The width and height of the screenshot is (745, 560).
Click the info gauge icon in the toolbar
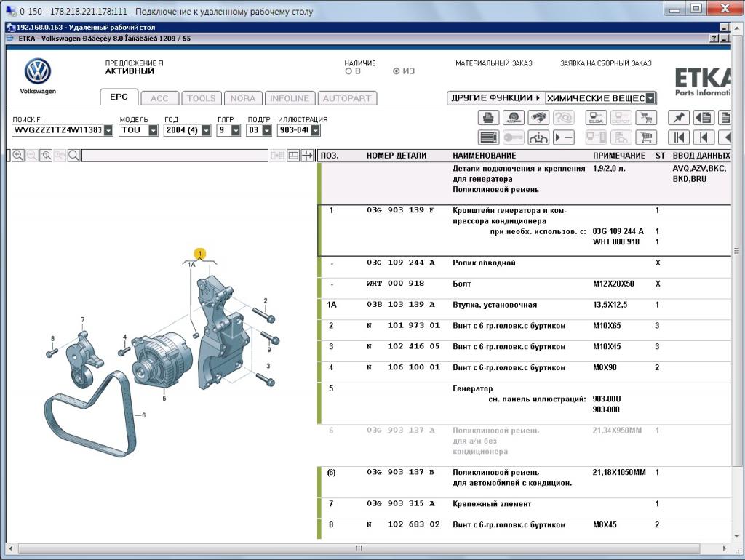click(538, 137)
